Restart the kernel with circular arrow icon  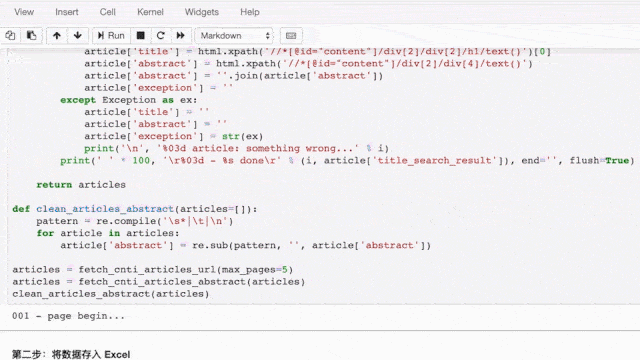tap(160, 36)
